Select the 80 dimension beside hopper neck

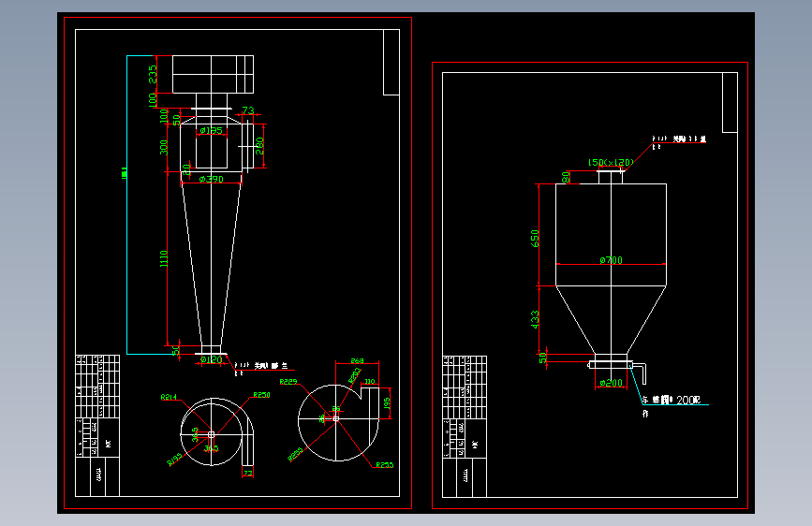pos(566,177)
